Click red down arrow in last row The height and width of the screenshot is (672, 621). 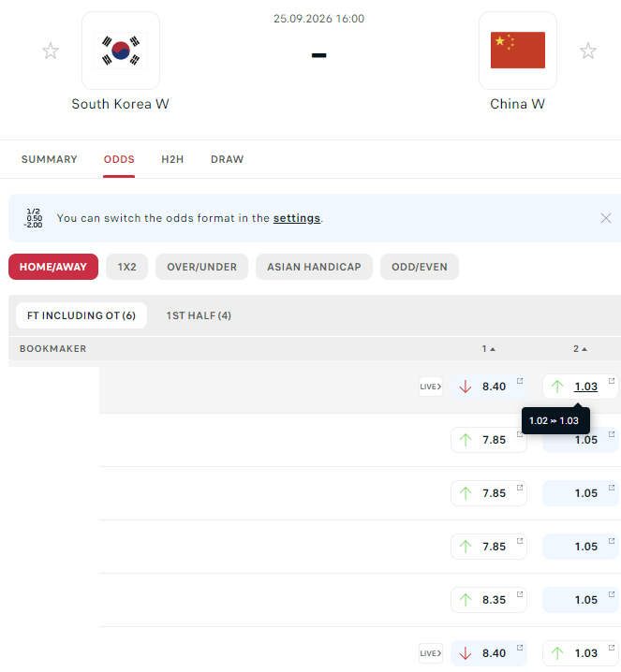(x=466, y=653)
